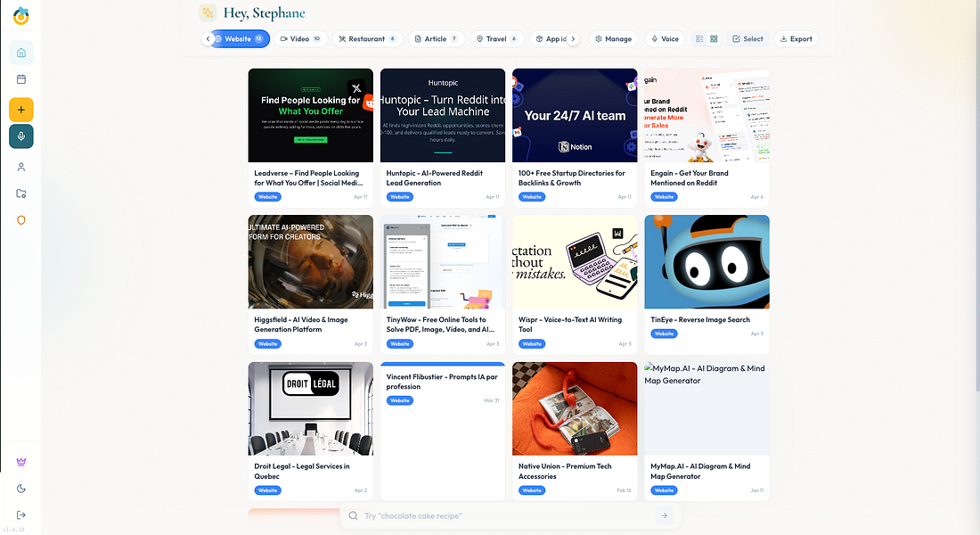Click 'TinEye - Reverse Image Search' title
The height and width of the screenshot is (535, 980).
700,320
